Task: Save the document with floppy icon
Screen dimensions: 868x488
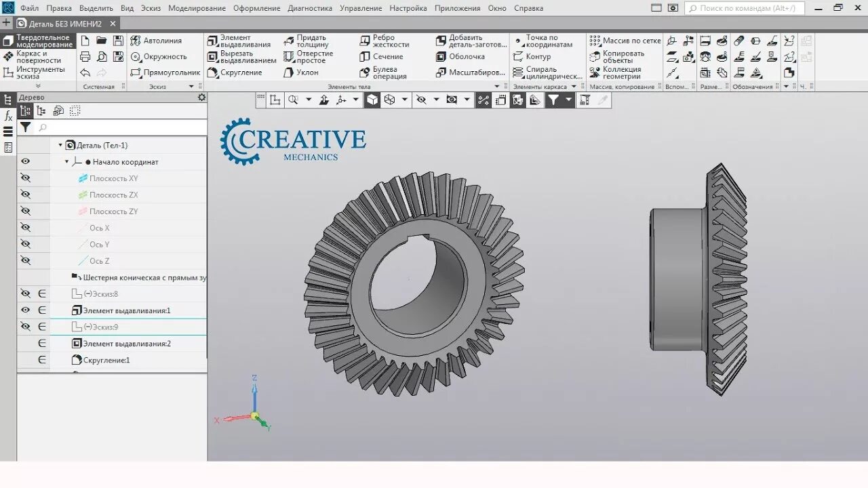Action: pyautogui.click(x=118, y=41)
